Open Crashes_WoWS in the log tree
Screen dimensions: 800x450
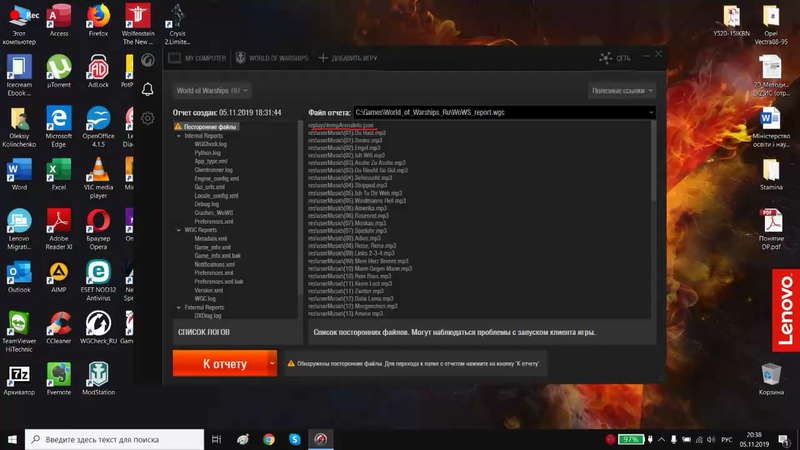(x=213, y=213)
